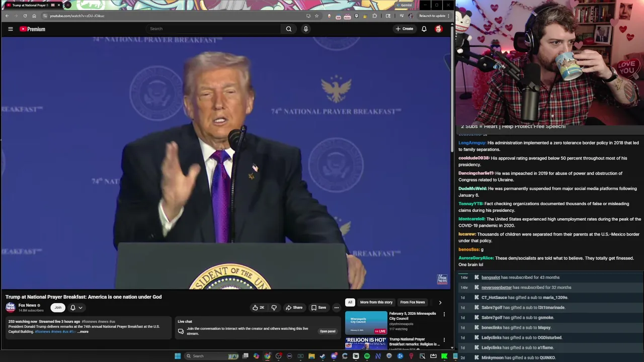Click Trump National Prayer Breakfast remarks title
Screen dimensions: 644x362
coord(414,342)
